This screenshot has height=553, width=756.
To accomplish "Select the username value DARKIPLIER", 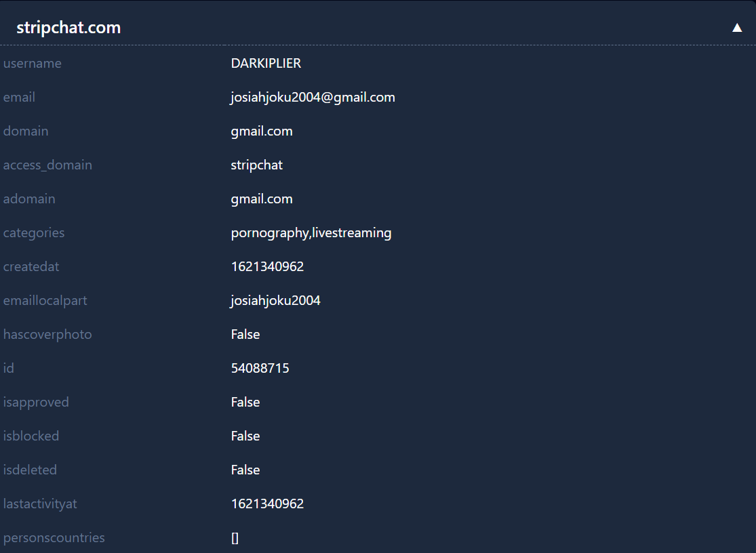I will tap(266, 63).
